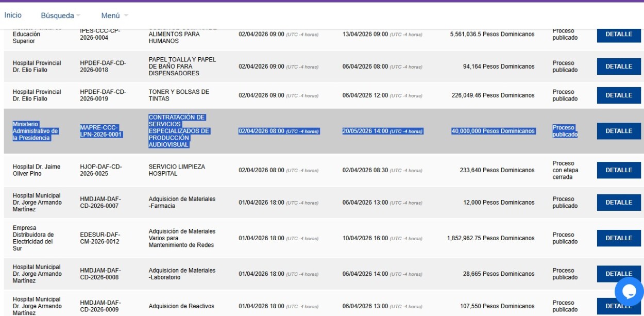This screenshot has width=644, height=316.
Task: Show DETALLE for Materiales -Farmacia row
Action: click(618, 203)
